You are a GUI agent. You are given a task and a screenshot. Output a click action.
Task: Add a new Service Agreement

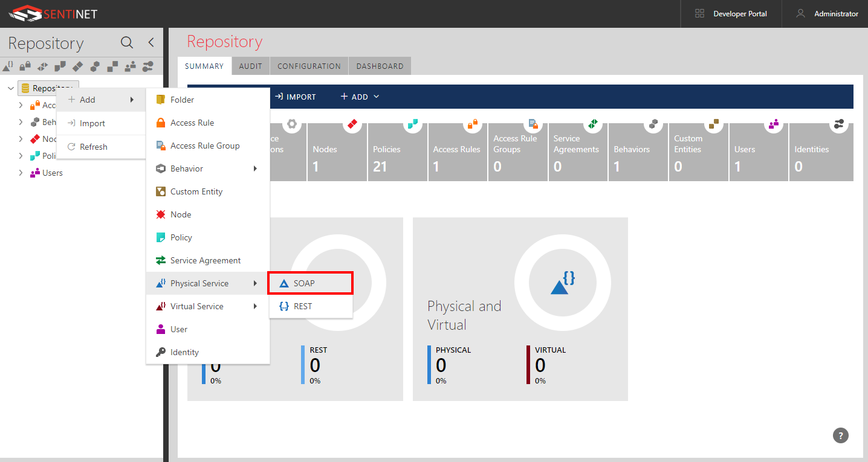[207, 260]
